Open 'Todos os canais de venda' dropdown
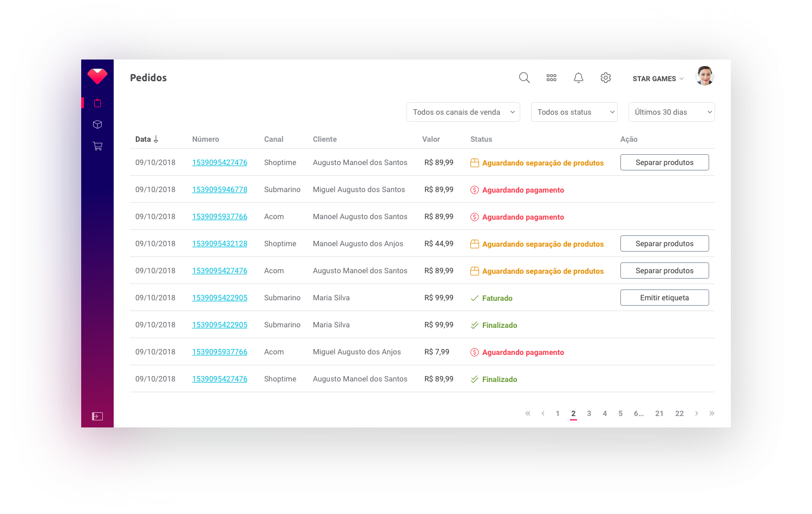The width and height of the screenshot is (812, 514). [x=463, y=112]
